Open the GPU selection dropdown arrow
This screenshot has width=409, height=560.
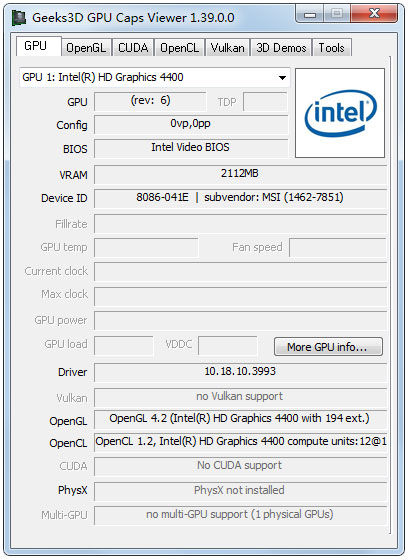pos(282,78)
